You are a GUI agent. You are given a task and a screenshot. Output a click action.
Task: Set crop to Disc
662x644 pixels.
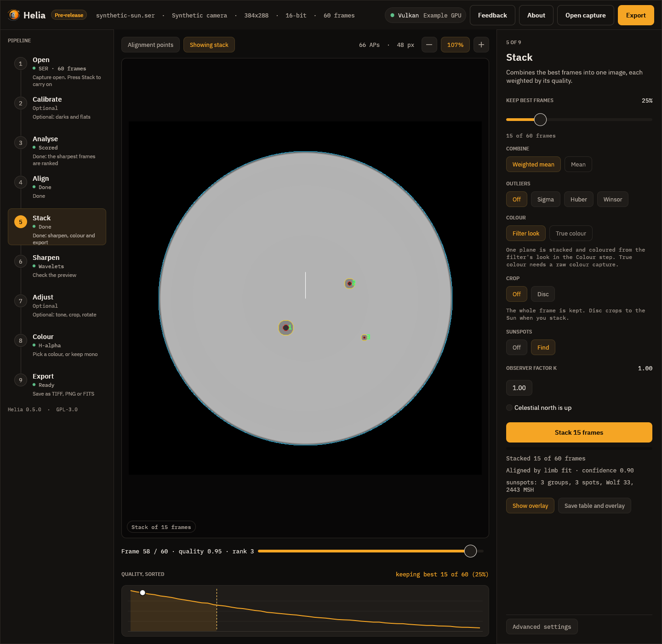coord(543,294)
